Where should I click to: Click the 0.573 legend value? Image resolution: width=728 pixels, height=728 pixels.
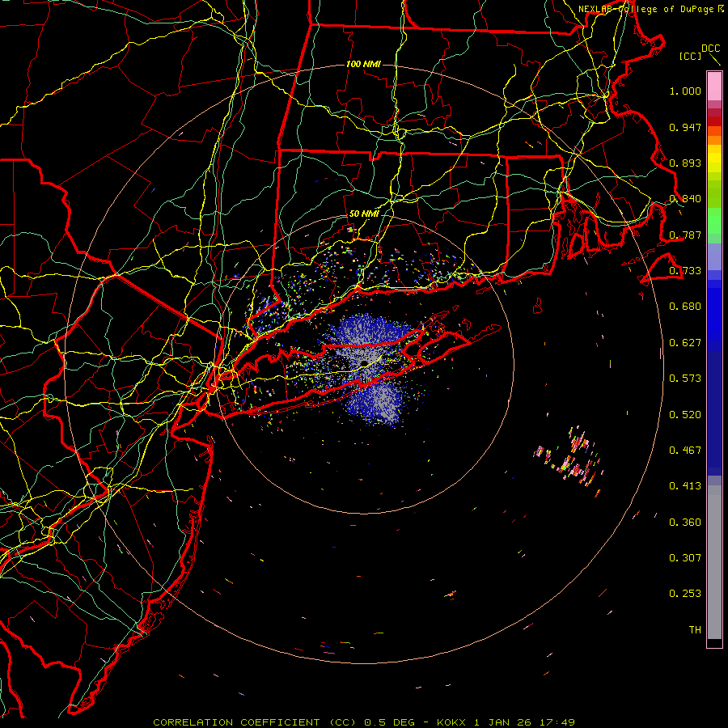685,379
